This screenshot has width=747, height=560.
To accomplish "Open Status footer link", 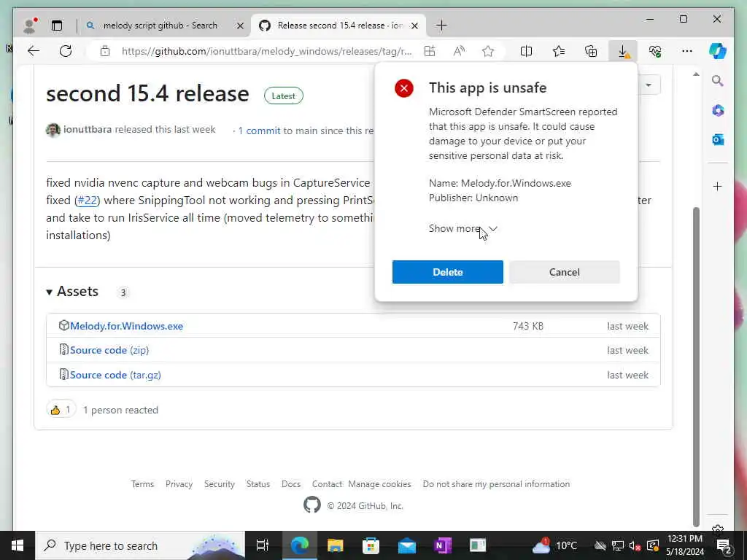I will point(258,484).
